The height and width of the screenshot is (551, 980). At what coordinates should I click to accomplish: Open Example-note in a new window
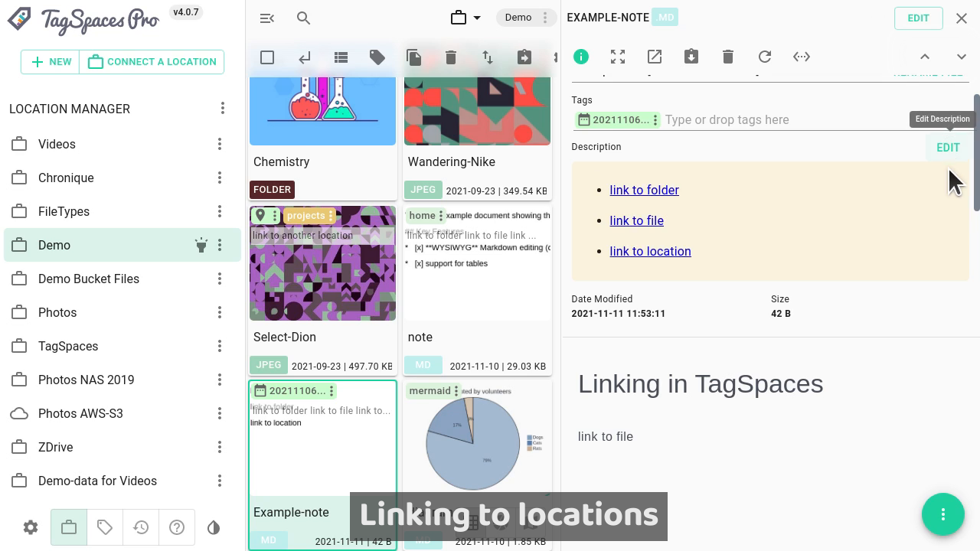[655, 57]
